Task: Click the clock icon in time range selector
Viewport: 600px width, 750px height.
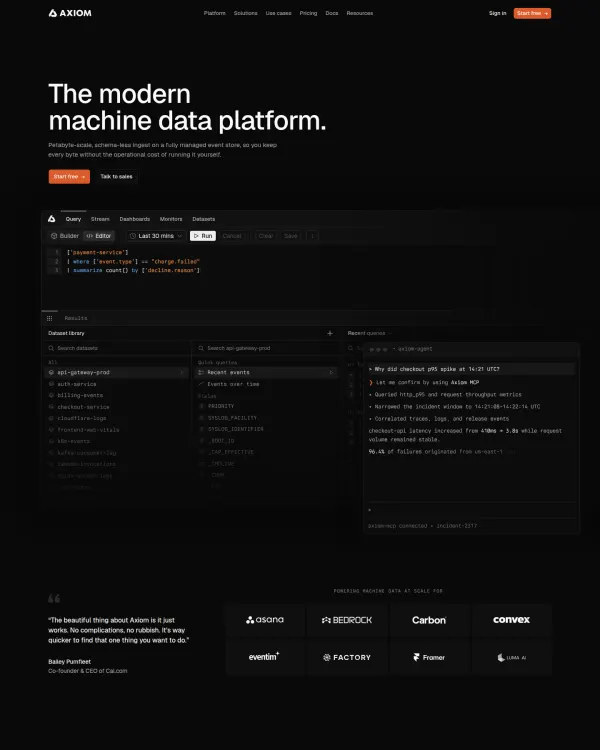Action: (x=133, y=236)
